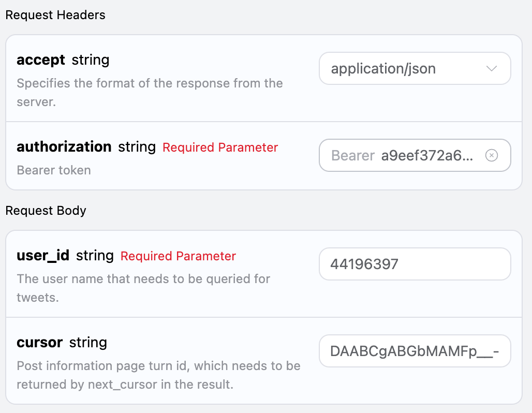Click the red Required Parameter label beside authorization
This screenshot has height=413, width=532.
pos(220,148)
